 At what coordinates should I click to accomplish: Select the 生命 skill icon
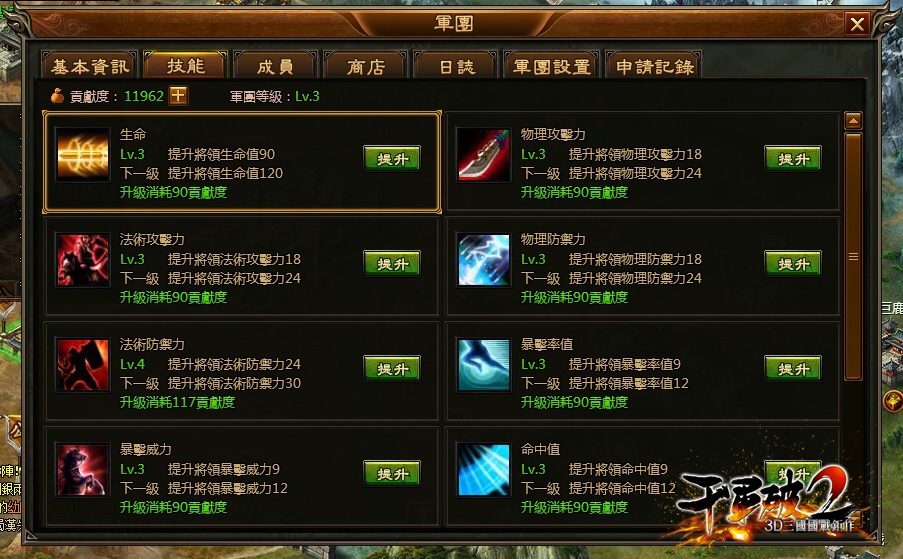click(x=82, y=154)
